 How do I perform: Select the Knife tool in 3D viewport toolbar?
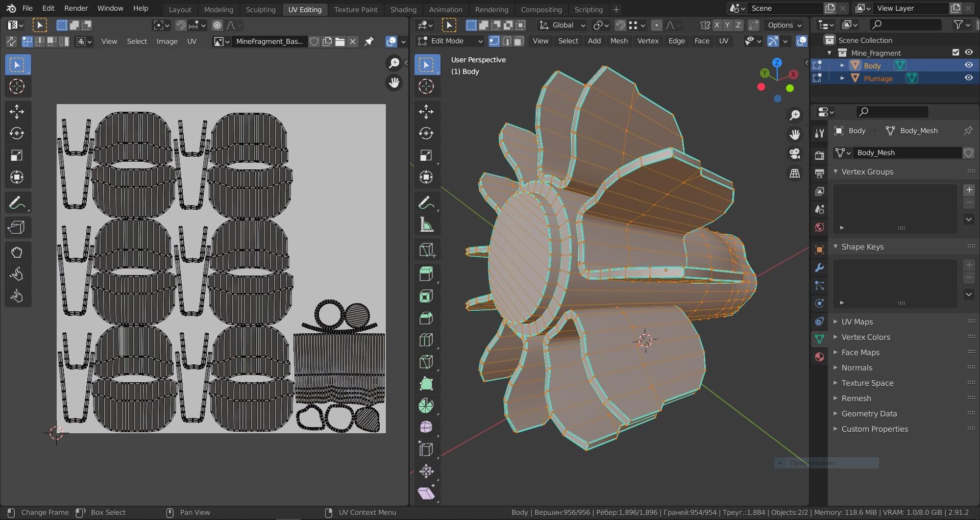coord(426,361)
